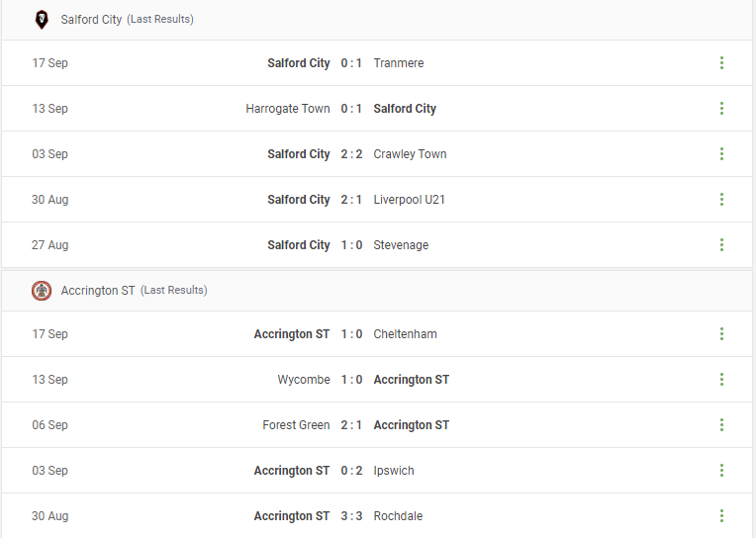
Task: Click bold Salford City in Harrogate Town row
Action: click(x=405, y=109)
